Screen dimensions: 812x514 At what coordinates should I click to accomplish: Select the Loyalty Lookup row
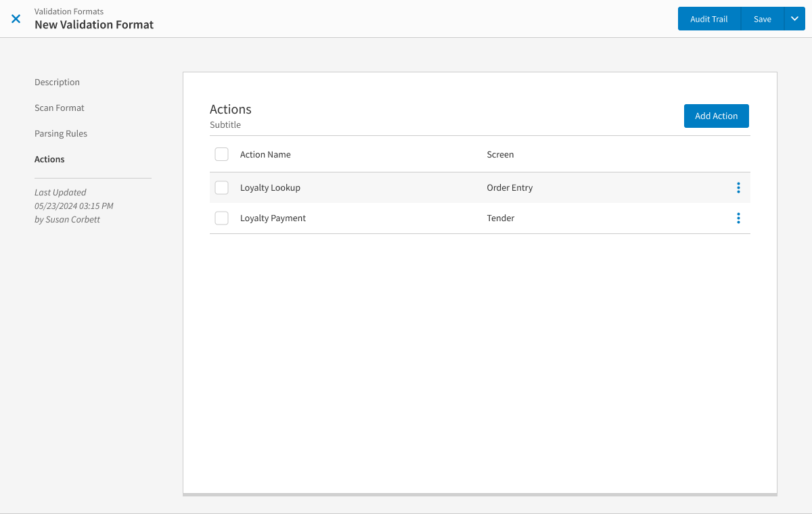(x=270, y=187)
